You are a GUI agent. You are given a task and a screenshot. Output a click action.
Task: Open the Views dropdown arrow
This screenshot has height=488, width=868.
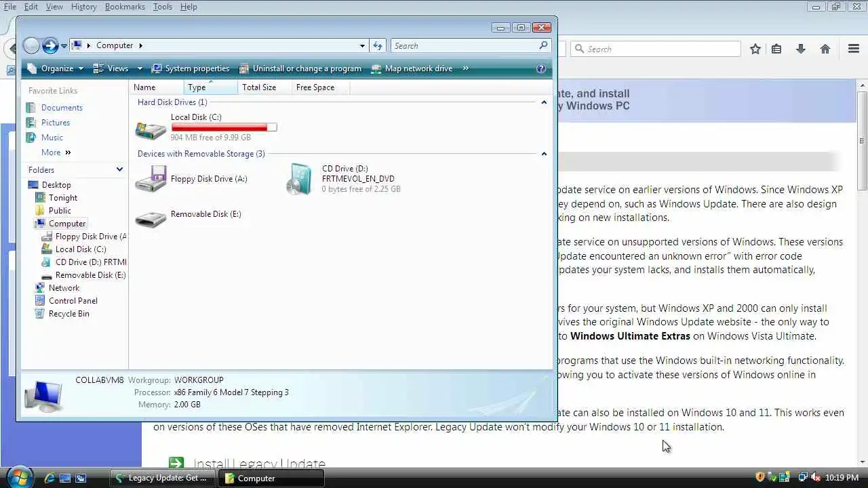140,68
